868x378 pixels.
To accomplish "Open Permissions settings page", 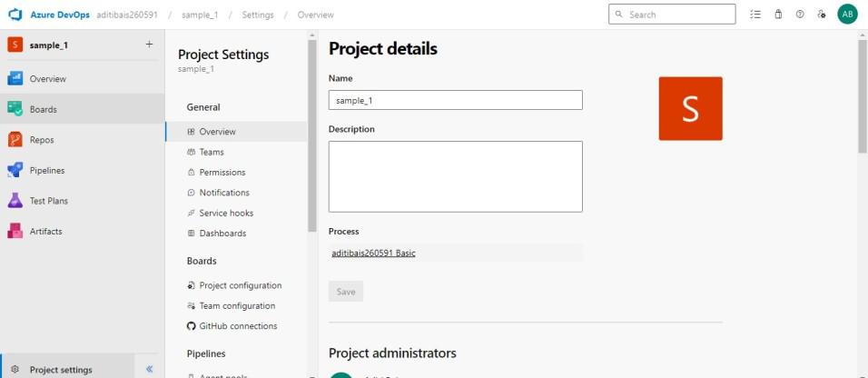I will click(222, 172).
